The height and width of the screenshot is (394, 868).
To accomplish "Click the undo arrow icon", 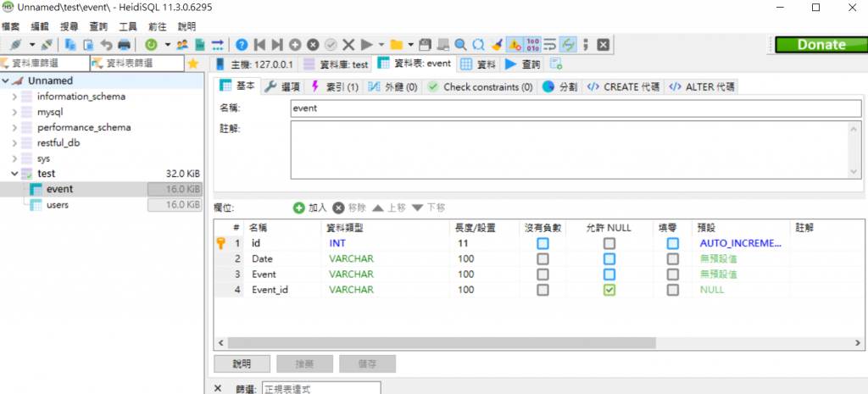I will pyautogui.click(x=106, y=44).
